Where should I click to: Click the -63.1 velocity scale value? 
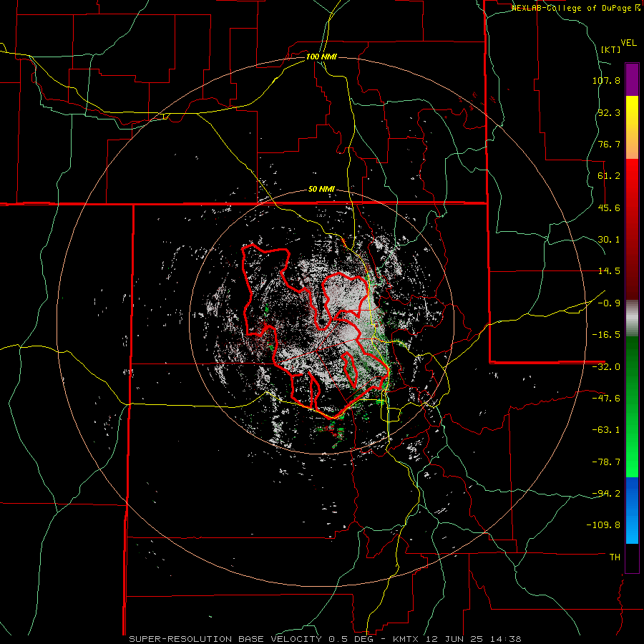tap(606, 430)
